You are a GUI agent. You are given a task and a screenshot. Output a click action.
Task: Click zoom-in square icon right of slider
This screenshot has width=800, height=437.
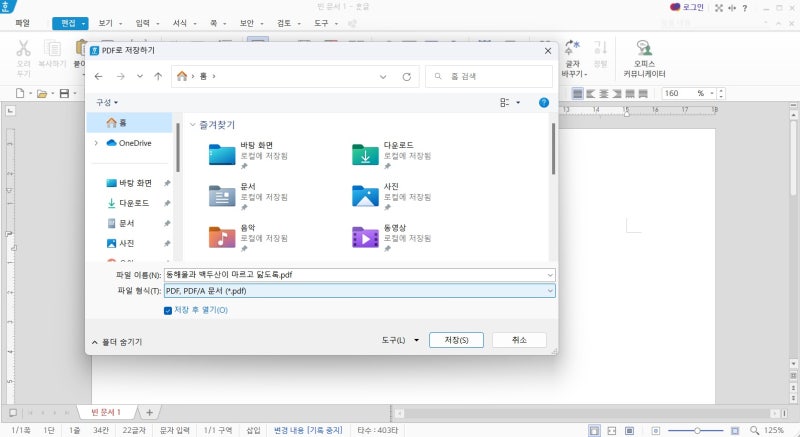click(x=735, y=431)
